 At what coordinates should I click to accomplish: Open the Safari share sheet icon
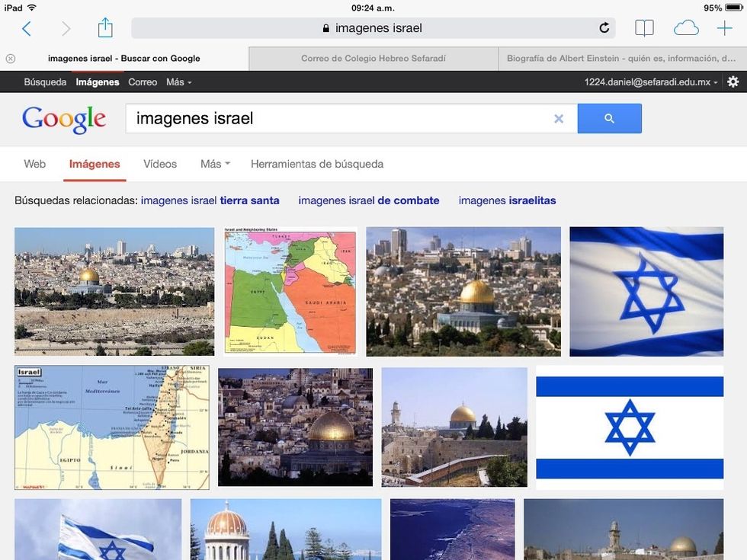pyautogui.click(x=105, y=27)
